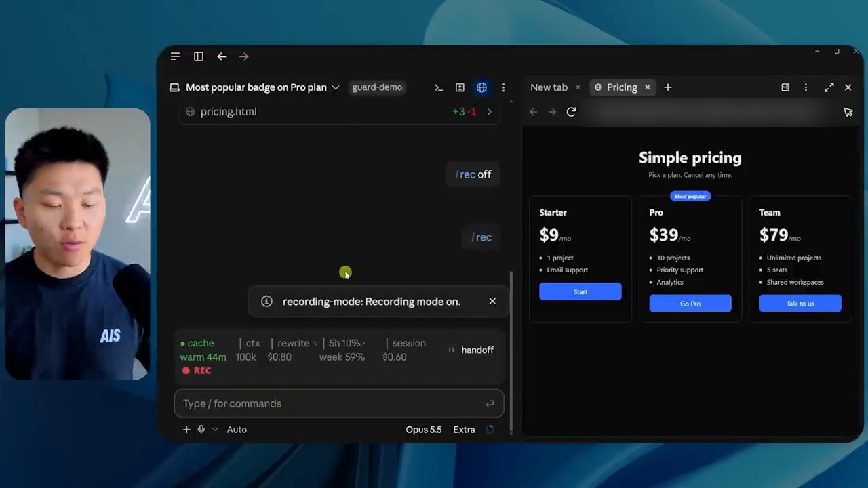The image size is (868, 488).
Task: Navigate back in the browser panel
Action: click(534, 112)
